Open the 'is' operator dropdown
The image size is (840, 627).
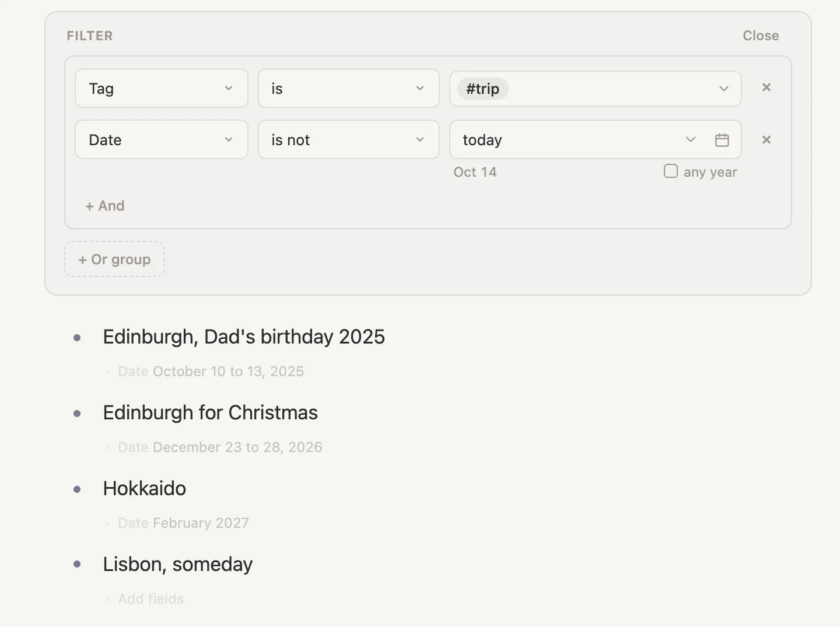point(349,88)
